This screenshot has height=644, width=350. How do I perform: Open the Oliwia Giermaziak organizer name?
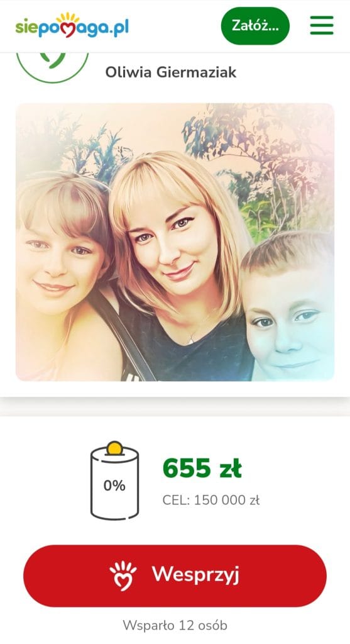171,72
